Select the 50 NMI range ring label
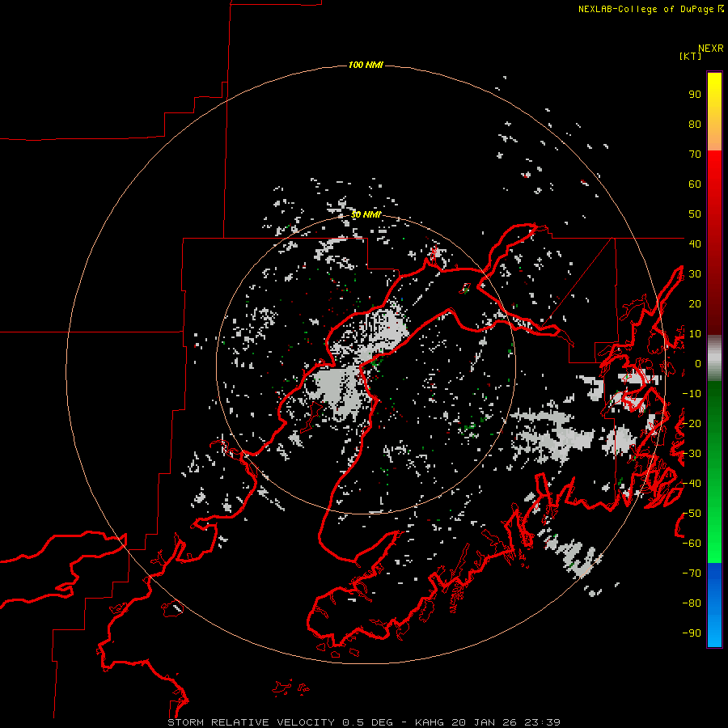 pos(366,214)
